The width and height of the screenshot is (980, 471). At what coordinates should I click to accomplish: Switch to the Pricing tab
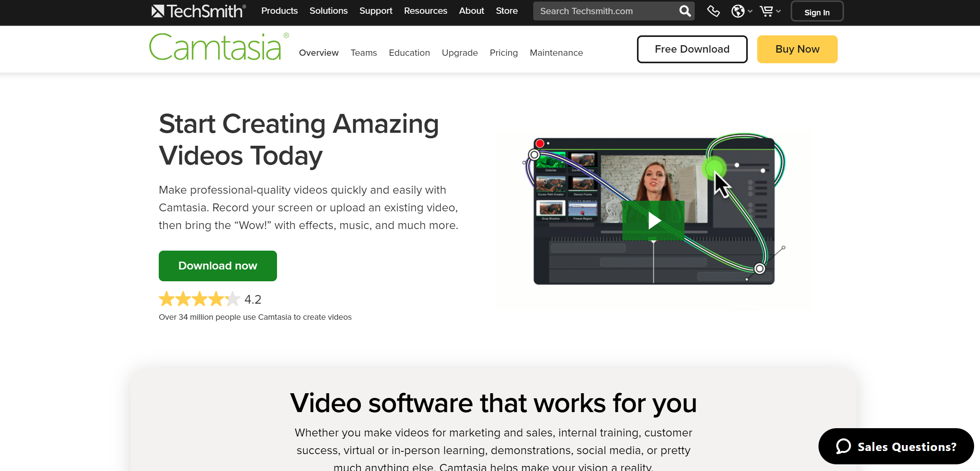point(503,52)
